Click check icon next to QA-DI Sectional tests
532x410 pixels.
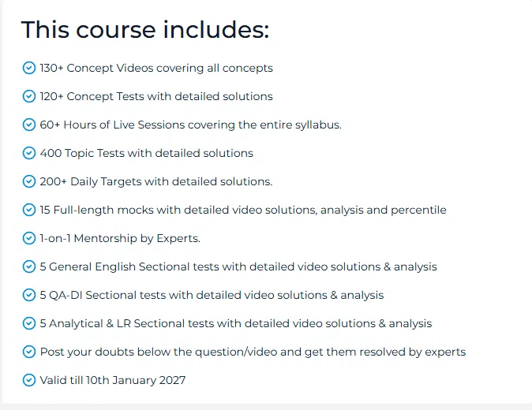[x=29, y=295]
